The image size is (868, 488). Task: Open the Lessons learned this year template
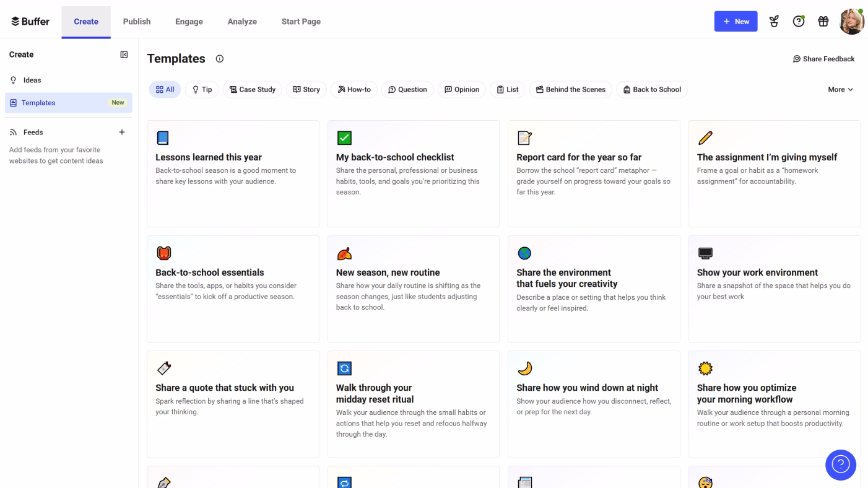(233, 173)
